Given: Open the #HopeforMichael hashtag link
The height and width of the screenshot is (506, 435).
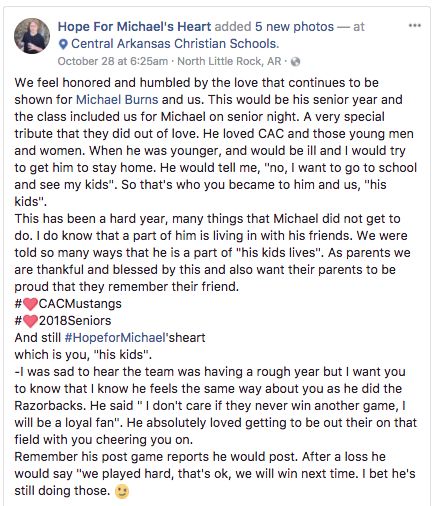Looking at the screenshot, I should point(115,338).
